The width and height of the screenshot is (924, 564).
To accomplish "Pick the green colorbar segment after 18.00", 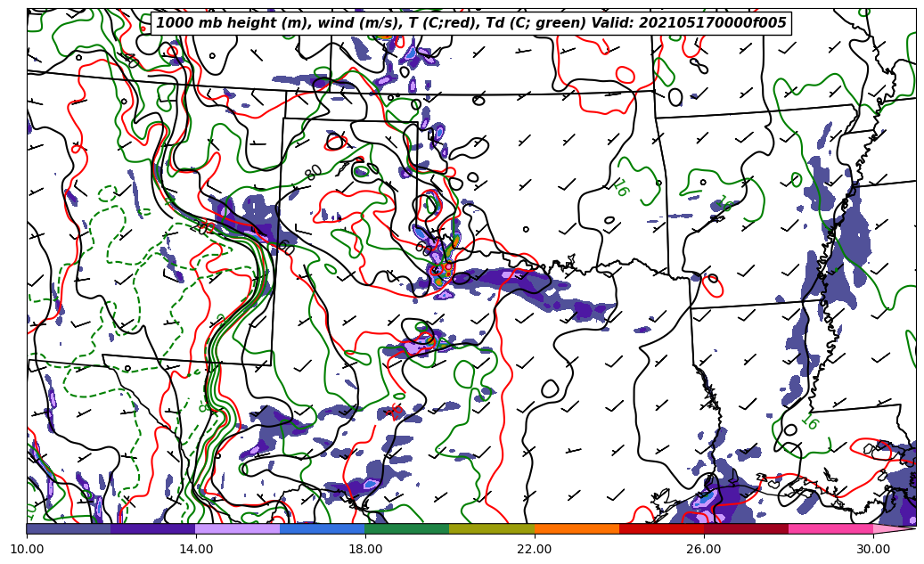I will tap(407, 528).
